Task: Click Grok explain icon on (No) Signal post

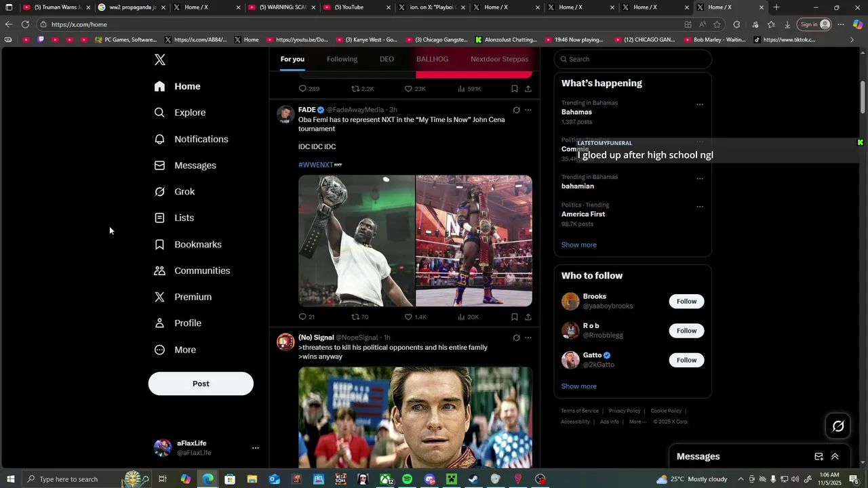Action: coord(516,338)
